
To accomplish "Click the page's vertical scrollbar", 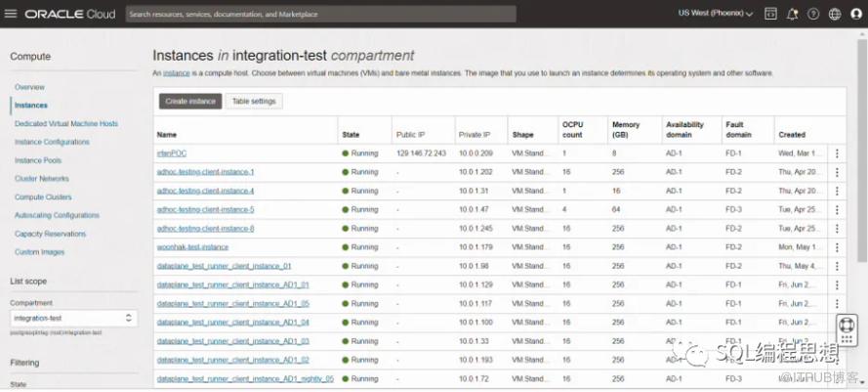I will (x=863, y=196).
